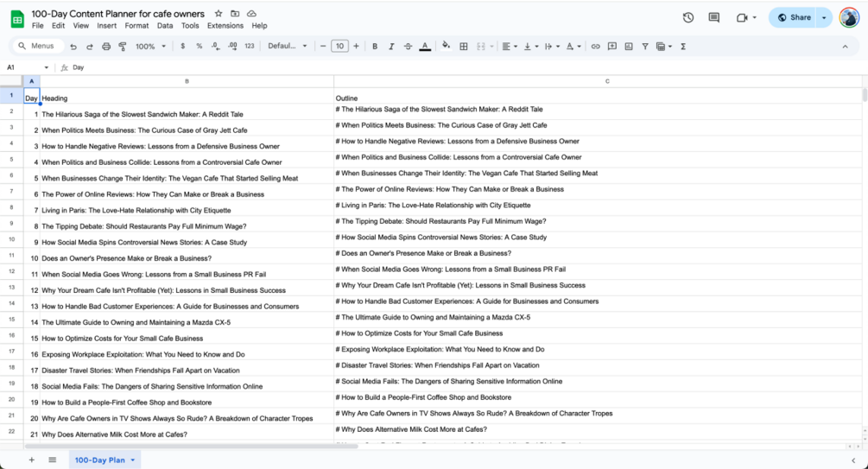Viewport: 868px width, 469px height.
Task: Click the formula bar showing Day
Action: click(465, 67)
